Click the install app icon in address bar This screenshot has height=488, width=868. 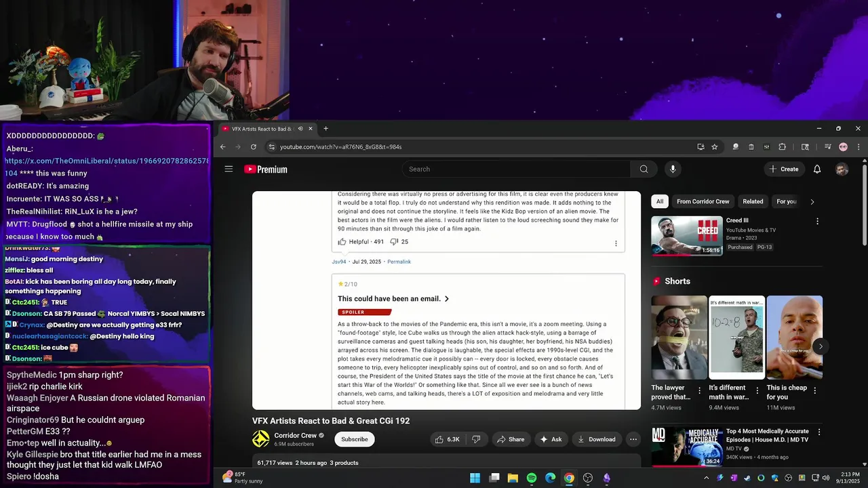pos(701,146)
